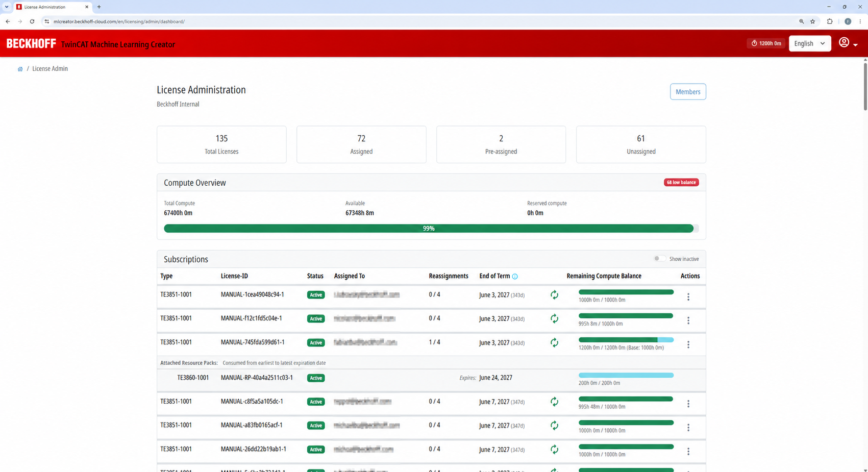Click renew icon for MANUAL-f12c1fd5c04e-1
This screenshot has width=868, height=472.
coord(554,319)
